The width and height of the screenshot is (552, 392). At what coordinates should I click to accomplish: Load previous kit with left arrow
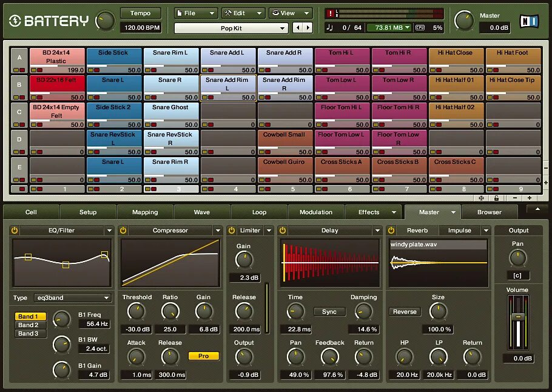click(298, 28)
